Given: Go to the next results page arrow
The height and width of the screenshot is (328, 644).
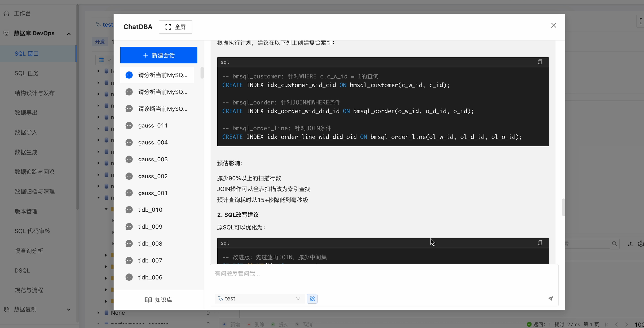Looking at the screenshot, I should 626,325.
